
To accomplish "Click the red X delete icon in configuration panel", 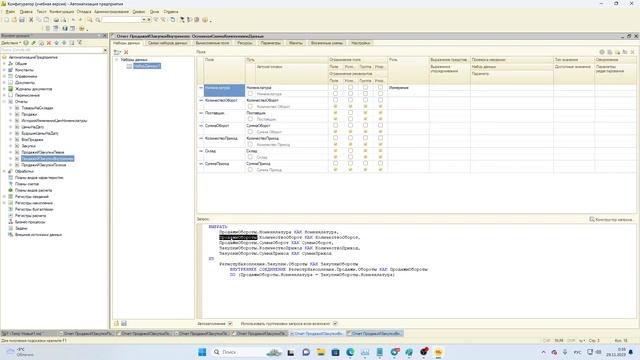I will [49, 43].
